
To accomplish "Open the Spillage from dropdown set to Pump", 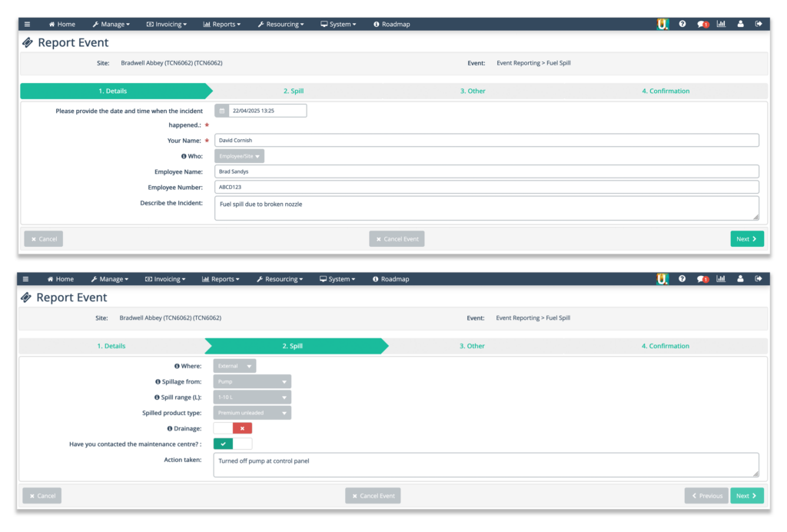I will pos(252,381).
